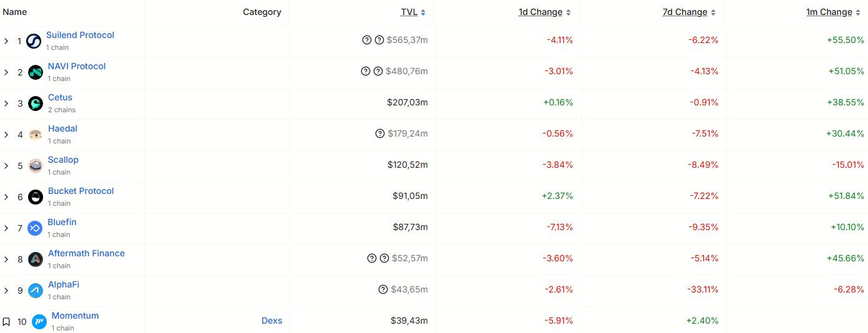Click the Bucket Protocol logo icon

point(36,197)
